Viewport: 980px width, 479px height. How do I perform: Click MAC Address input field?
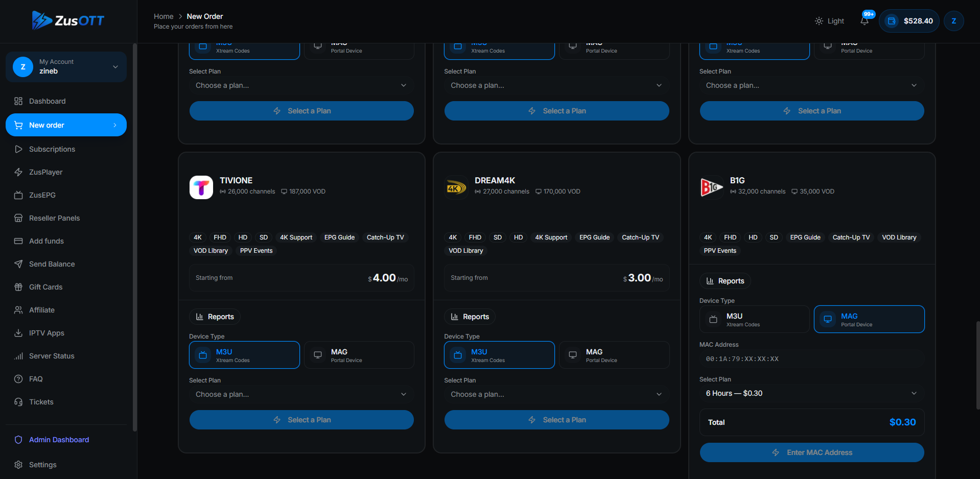tap(812, 359)
